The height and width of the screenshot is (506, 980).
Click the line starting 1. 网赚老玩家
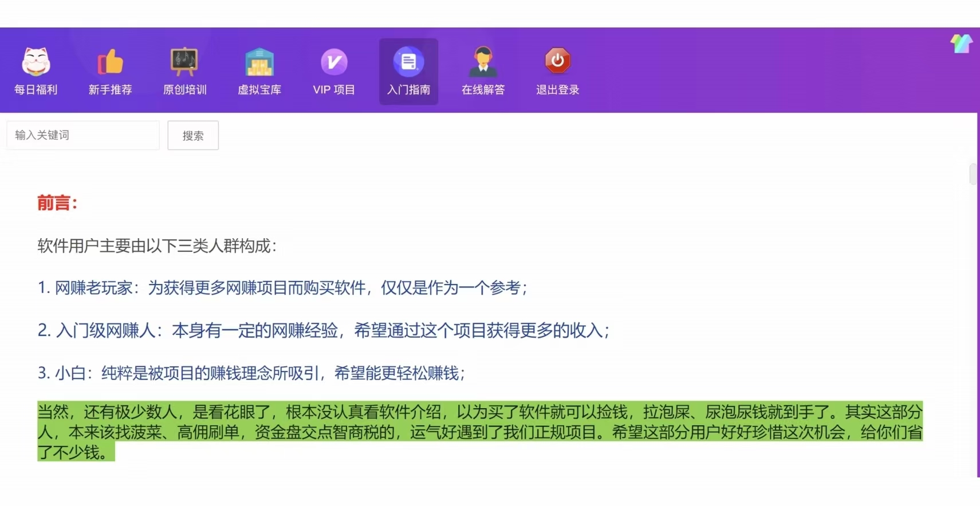pyautogui.click(x=282, y=287)
